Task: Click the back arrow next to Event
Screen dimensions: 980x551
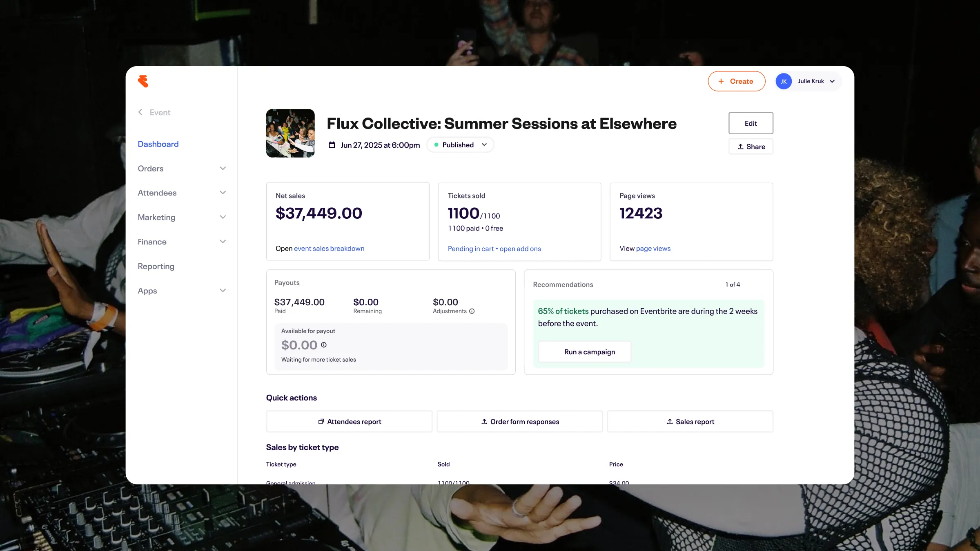Action: [x=140, y=112]
